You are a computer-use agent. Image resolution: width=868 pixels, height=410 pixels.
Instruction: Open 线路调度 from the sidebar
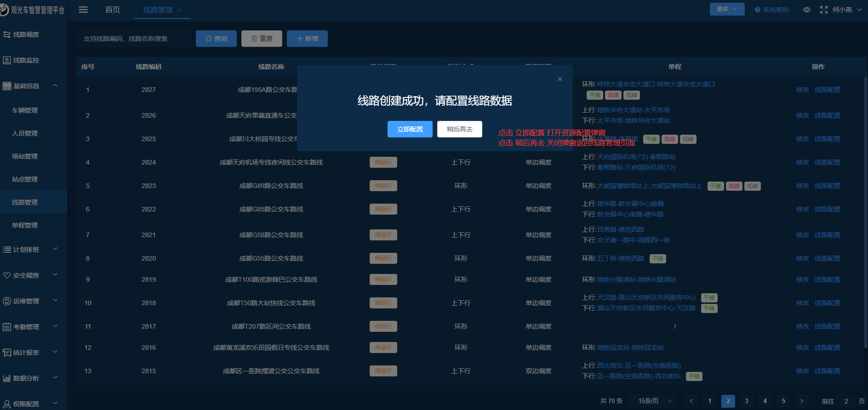point(26,34)
